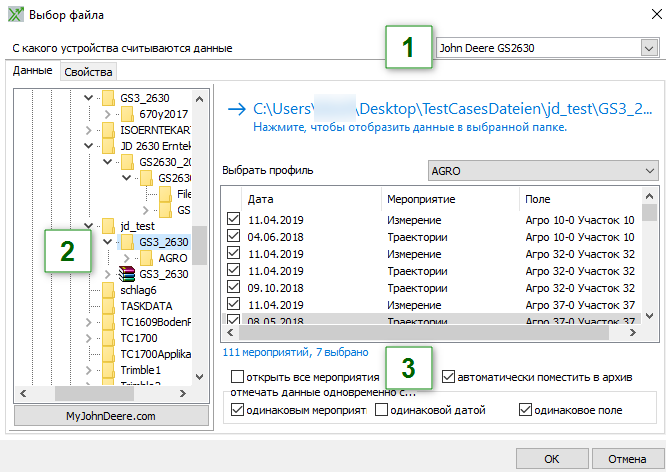Close the Выбор файла dialog
Viewport: 666px width, 472px height.
(656, 14)
